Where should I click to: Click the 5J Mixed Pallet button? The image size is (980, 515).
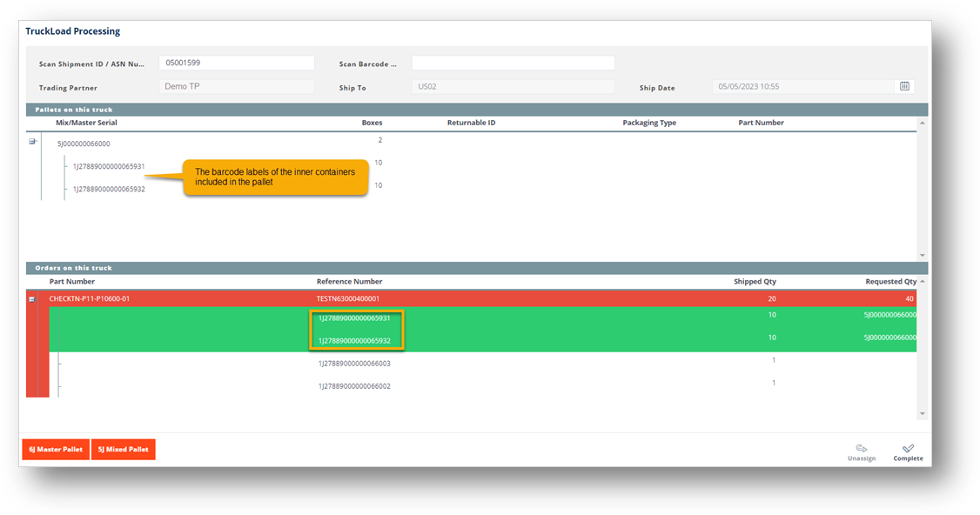point(123,449)
